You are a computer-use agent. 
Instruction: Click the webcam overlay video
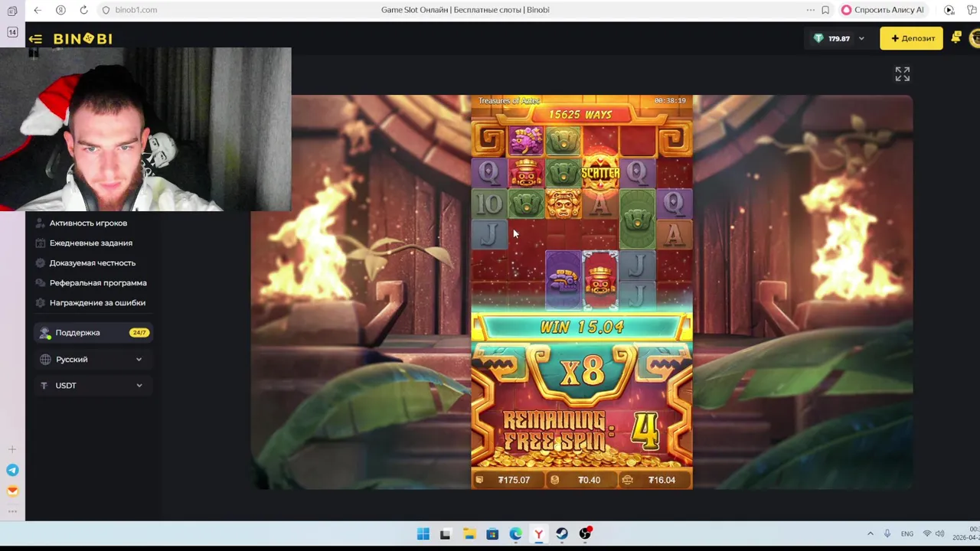pos(145,129)
